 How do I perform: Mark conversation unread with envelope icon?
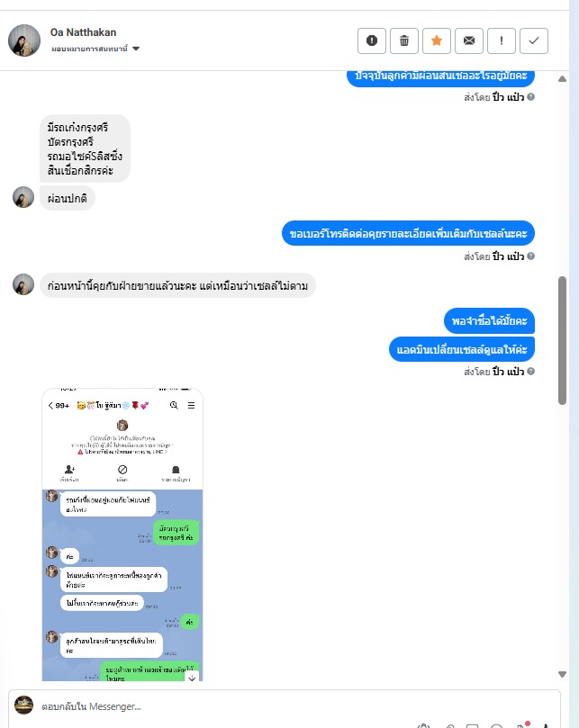point(469,40)
